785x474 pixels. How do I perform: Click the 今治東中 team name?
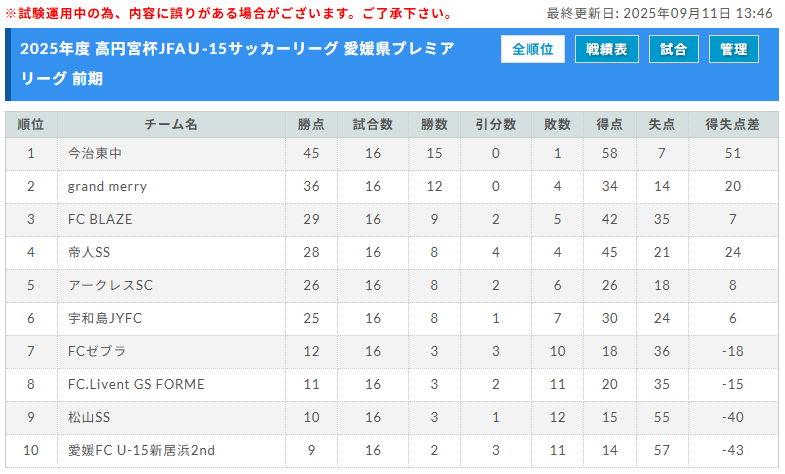[x=95, y=154]
